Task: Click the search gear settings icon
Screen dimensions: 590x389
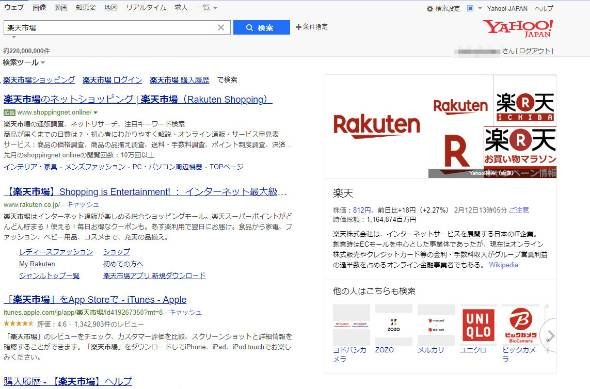Action: (x=430, y=8)
